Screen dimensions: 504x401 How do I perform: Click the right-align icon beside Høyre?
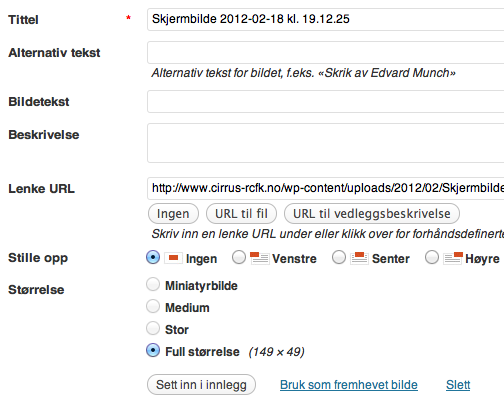[453, 258]
